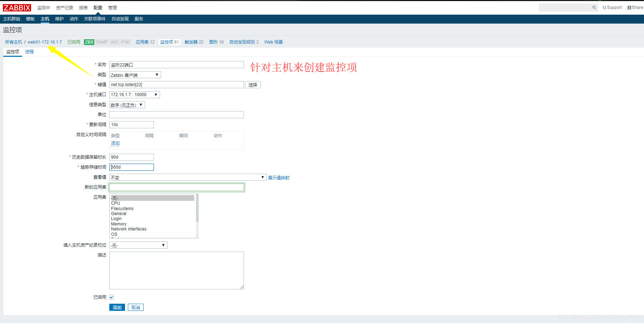Uncheck the 已启用 checkbox
The width and height of the screenshot is (644, 323).
(111, 297)
